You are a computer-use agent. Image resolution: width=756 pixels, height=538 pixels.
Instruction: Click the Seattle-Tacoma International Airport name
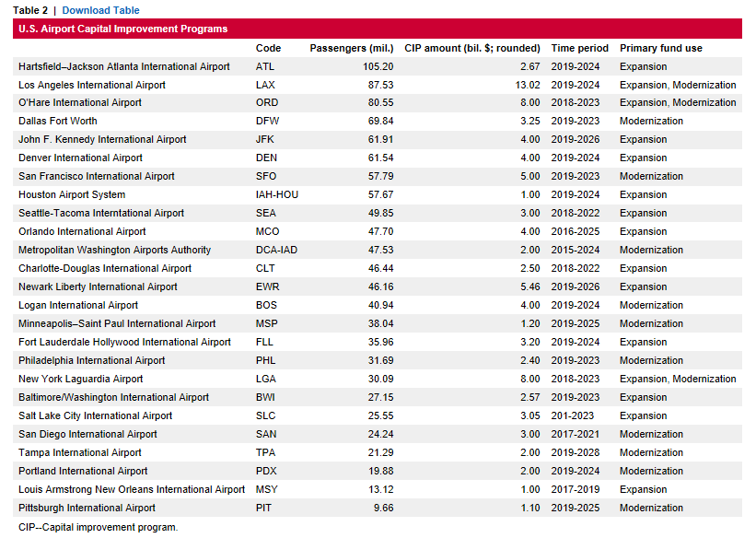tap(101, 214)
